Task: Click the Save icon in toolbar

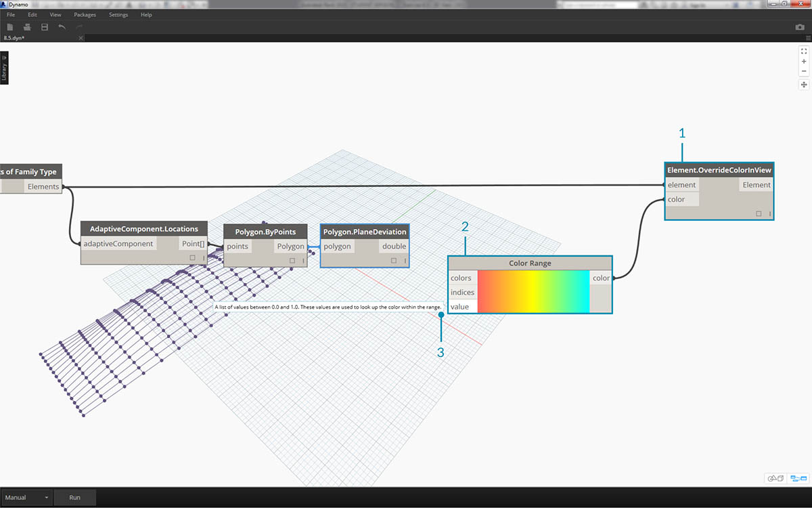Action: (x=45, y=27)
